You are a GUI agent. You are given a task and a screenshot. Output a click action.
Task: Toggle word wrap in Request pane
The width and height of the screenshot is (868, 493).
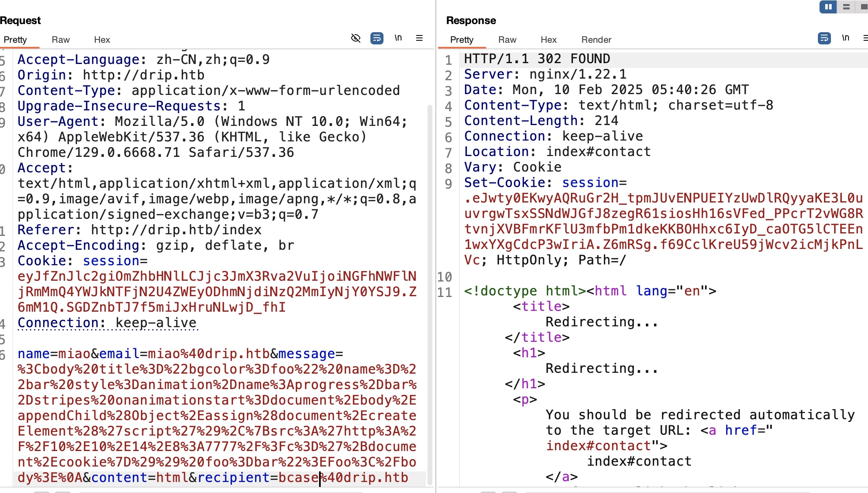pos(377,38)
